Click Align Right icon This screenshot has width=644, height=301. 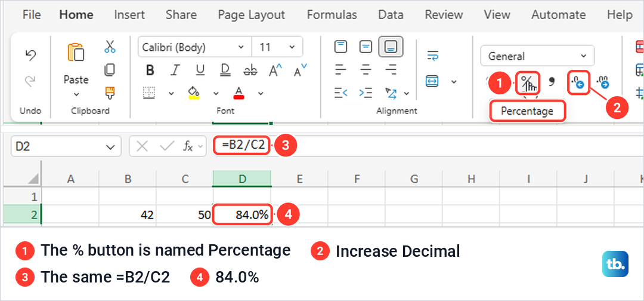(391, 70)
